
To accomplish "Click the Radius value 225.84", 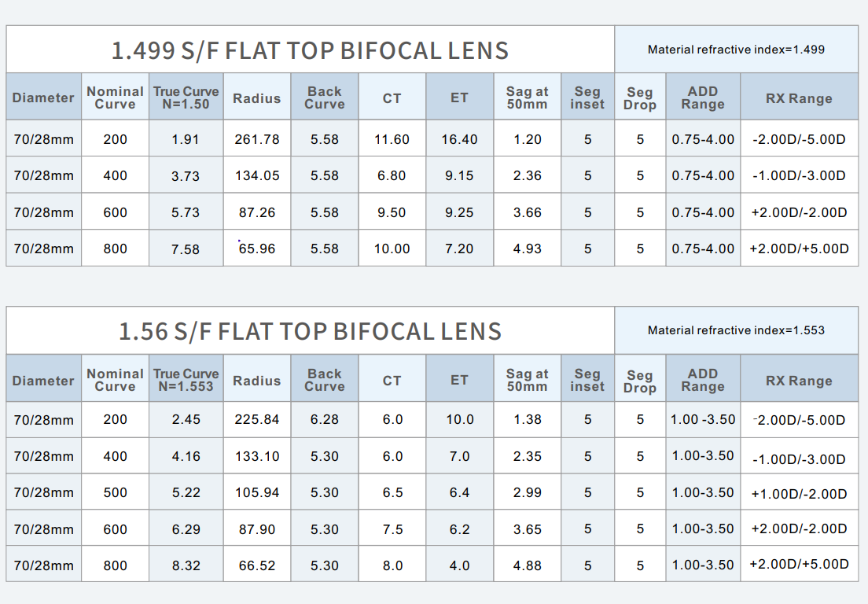I will click(x=257, y=420).
